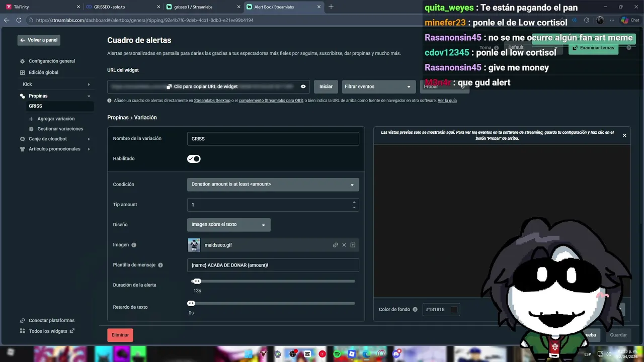The height and width of the screenshot is (362, 644).
Task: Click Propinas in the breadcrumb
Action: coord(118,118)
